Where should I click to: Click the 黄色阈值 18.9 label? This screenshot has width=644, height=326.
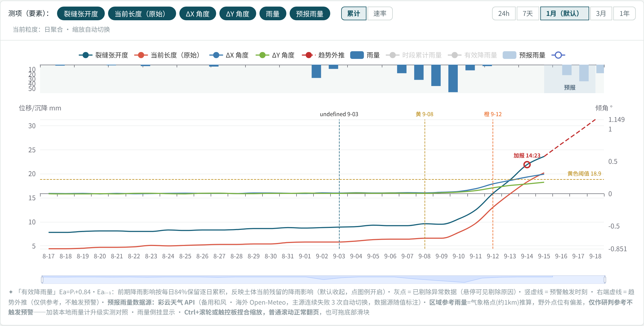coord(584,174)
